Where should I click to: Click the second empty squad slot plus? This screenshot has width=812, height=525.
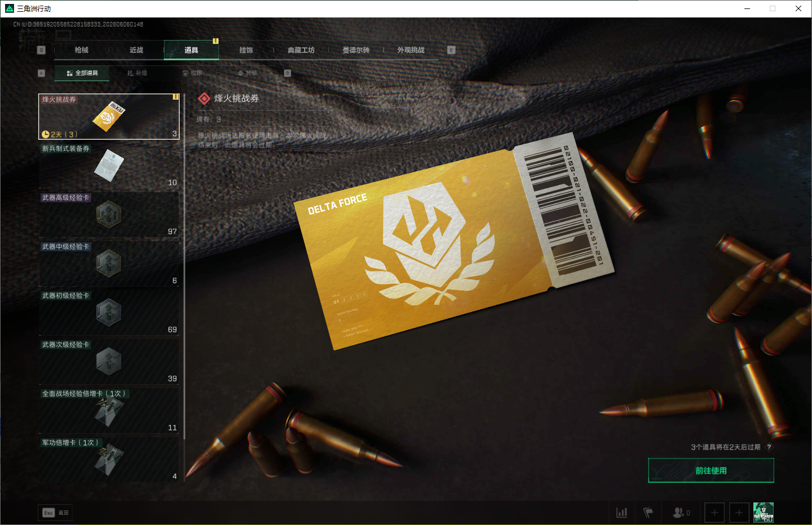click(739, 513)
